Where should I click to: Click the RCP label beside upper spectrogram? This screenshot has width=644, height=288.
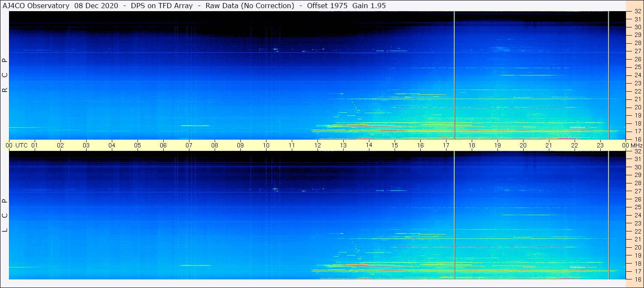[x=5, y=75]
